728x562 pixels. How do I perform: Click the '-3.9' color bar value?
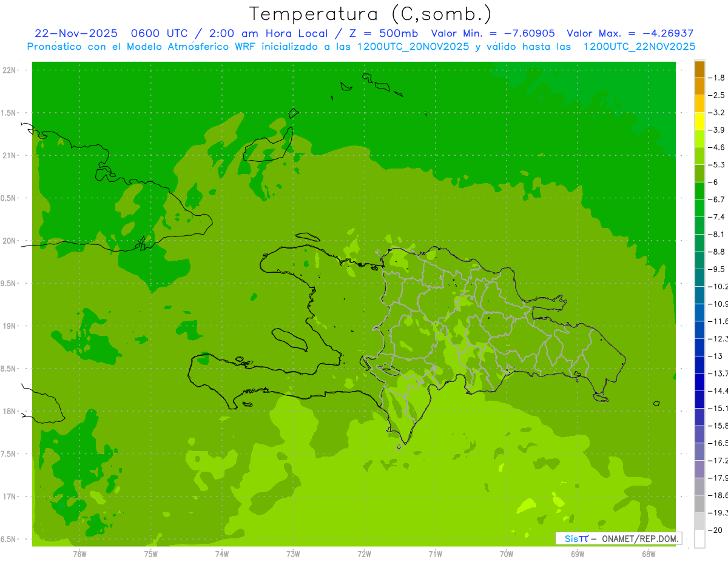[717, 130]
